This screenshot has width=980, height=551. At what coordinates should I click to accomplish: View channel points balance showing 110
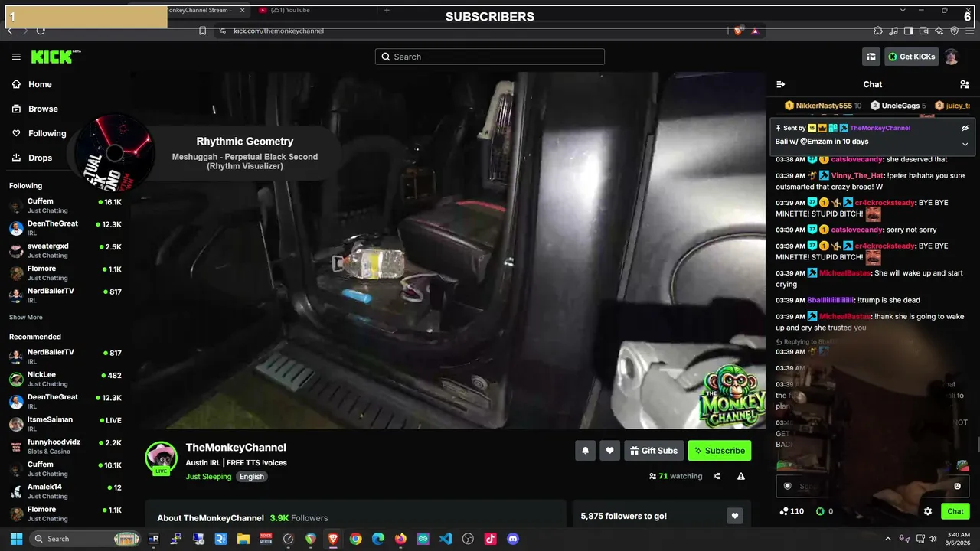pos(792,511)
